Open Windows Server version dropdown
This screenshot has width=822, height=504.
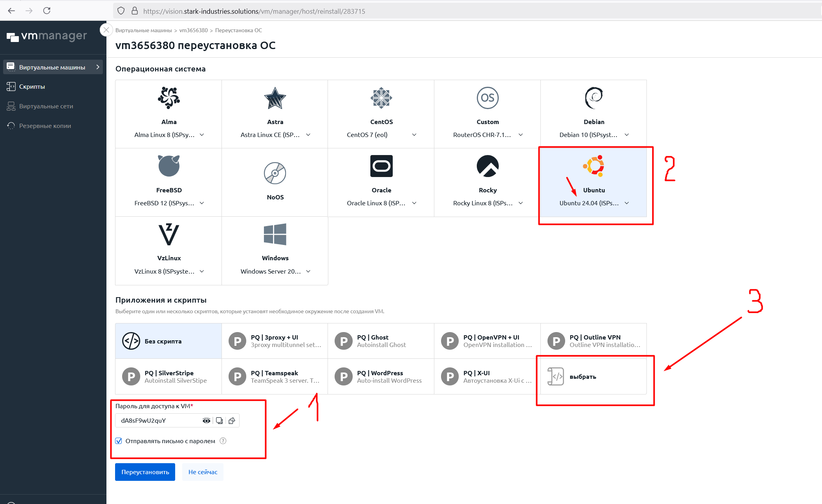[x=275, y=271]
